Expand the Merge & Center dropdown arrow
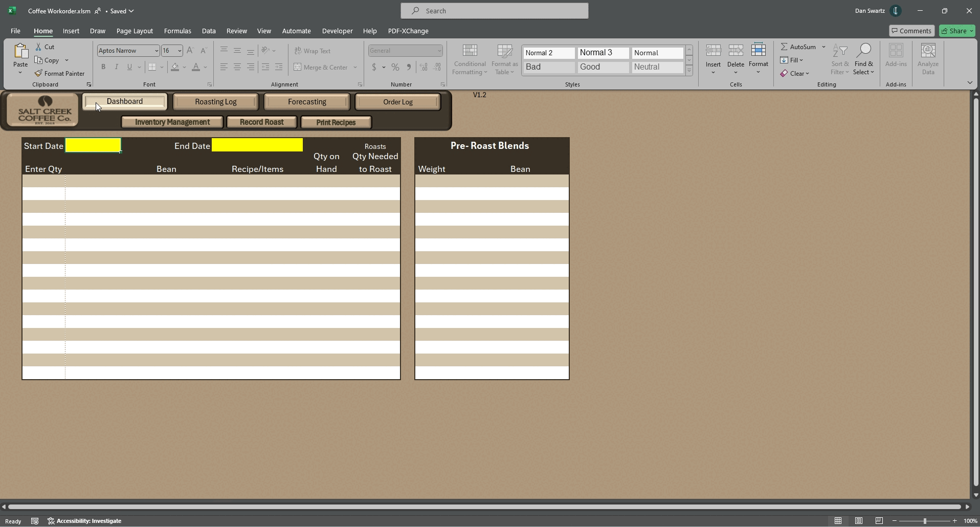The width and height of the screenshot is (980, 527). 355,67
